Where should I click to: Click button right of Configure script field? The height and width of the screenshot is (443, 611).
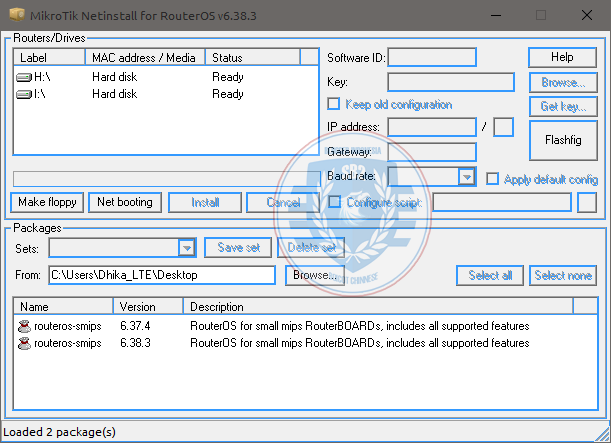[x=587, y=202]
